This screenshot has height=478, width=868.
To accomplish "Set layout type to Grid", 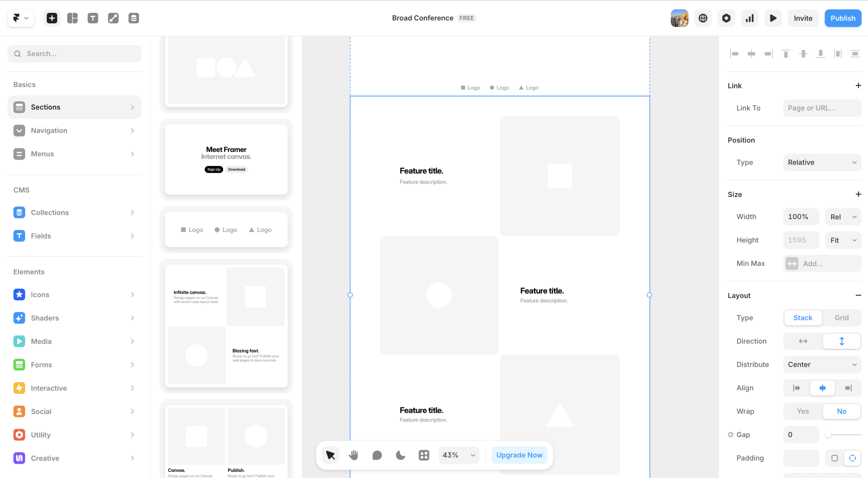I will [x=842, y=318].
